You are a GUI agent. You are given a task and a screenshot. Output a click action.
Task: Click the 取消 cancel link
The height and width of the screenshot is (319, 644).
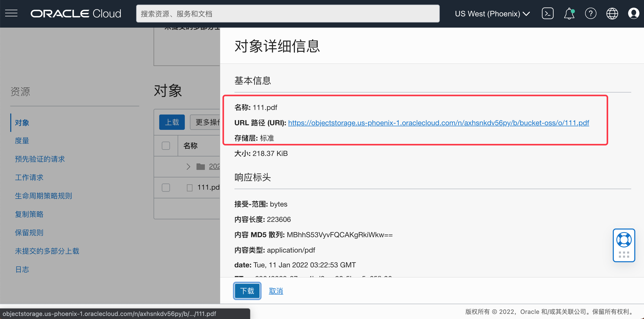click(276, 291)
